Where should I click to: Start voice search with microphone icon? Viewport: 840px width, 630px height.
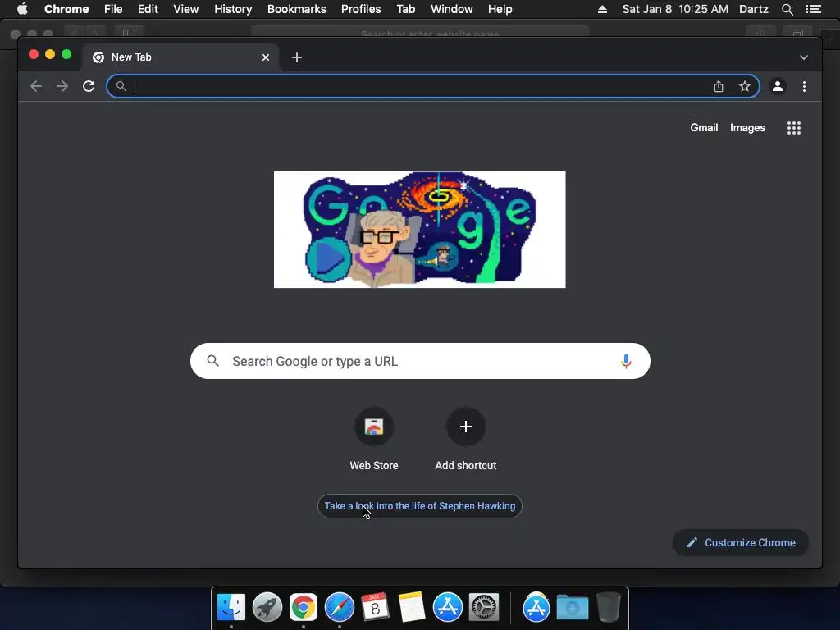pyautogui.click(x=626, y=361)
